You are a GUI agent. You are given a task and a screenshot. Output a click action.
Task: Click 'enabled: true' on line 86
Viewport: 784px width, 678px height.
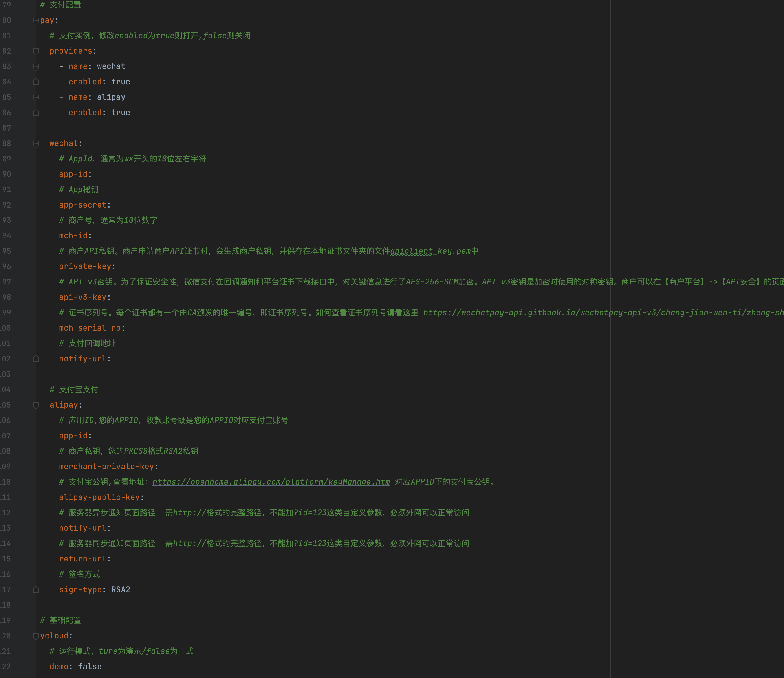(99, 112)
